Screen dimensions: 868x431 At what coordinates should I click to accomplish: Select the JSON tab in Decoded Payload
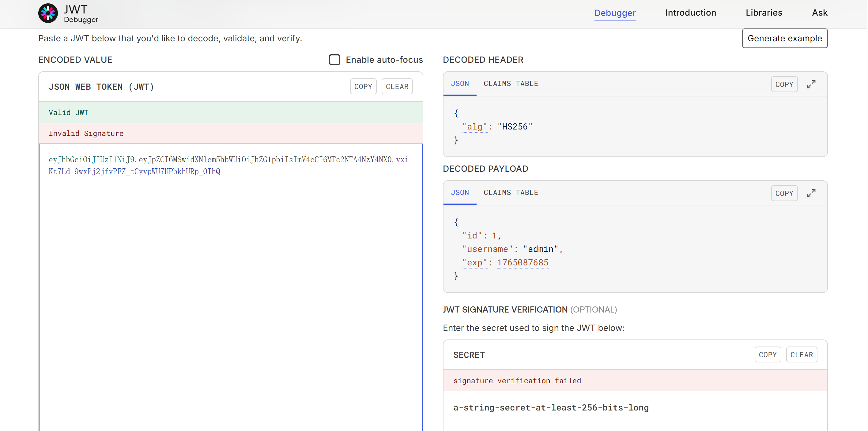pyautogui.click(x=460, y=193)
